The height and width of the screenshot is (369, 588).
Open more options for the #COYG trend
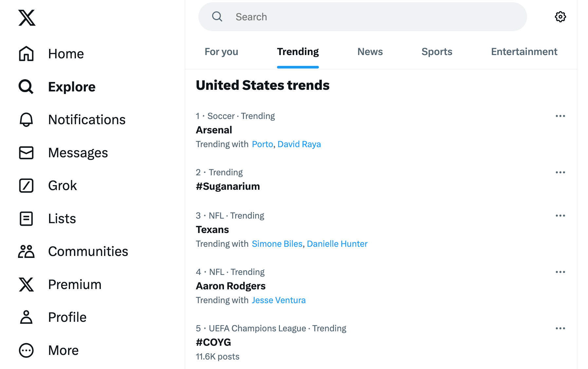[x=561, y=328]
